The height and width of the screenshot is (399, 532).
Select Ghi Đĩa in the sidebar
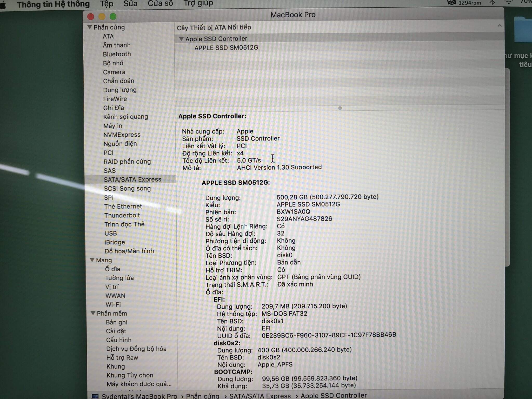[x=114, y=108]
